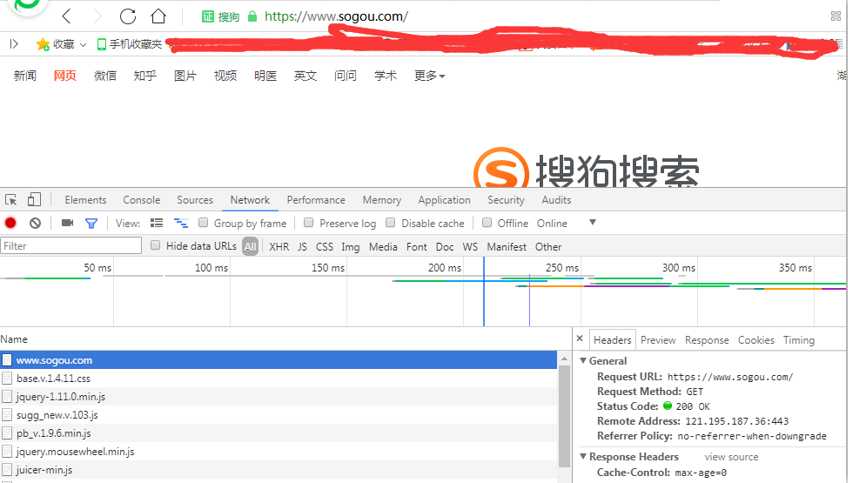The image size is (848, 483).
Task: Switch to large request rows view icon
Action: (156, 223)
